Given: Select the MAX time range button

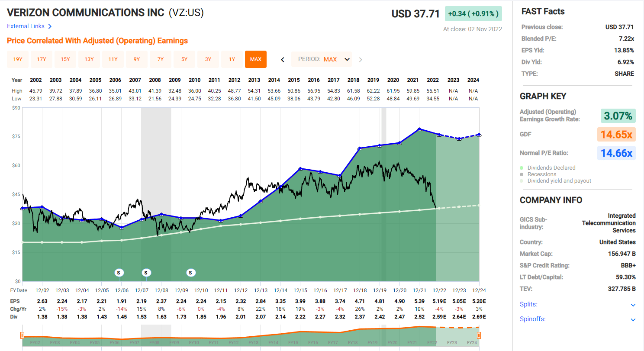Looking at the screenshot, I should 256,59.
